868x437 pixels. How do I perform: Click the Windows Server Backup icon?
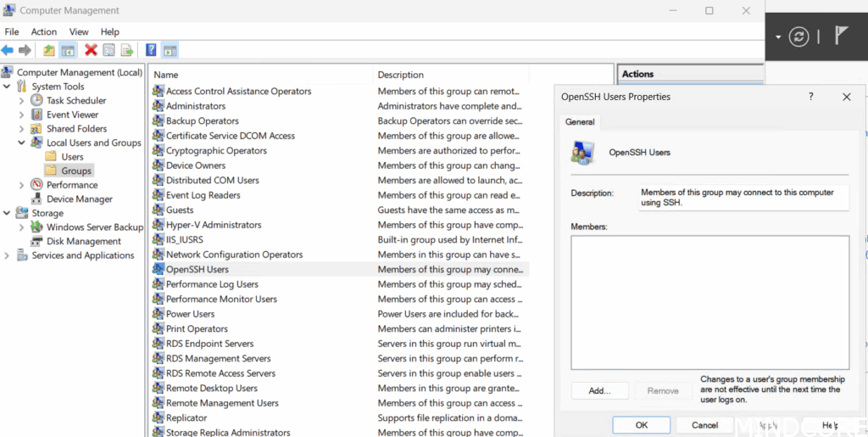[36, 227]
